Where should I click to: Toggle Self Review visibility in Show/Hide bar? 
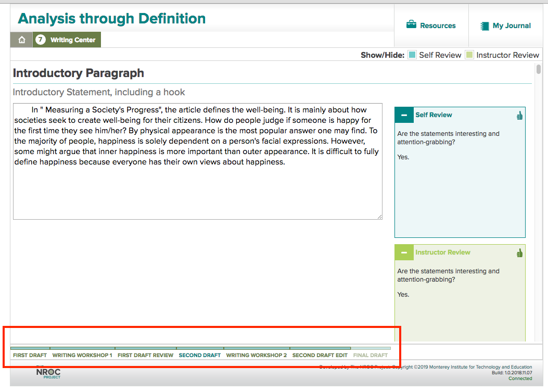click(x=413, y=54)
